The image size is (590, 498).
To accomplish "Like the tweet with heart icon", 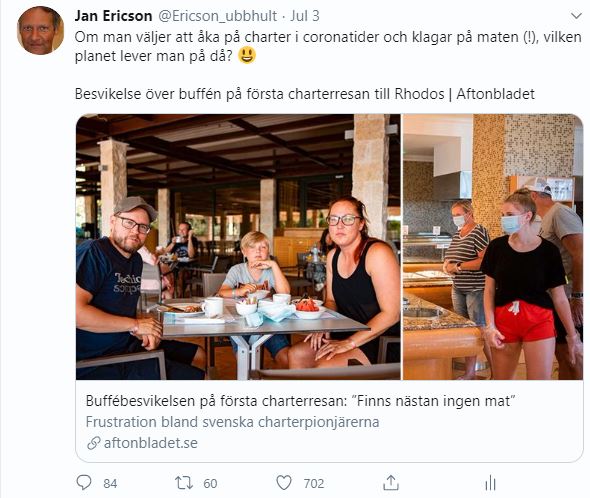I will tap(284, 483).
